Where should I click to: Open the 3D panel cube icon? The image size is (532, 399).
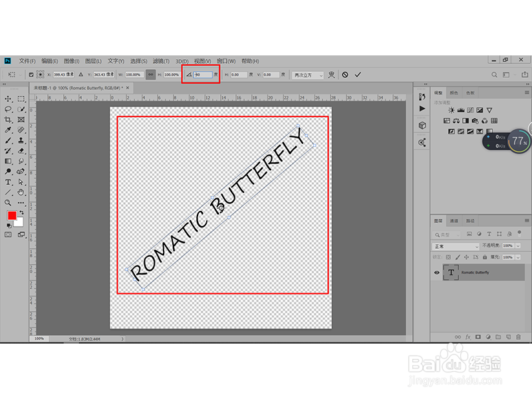422,126
